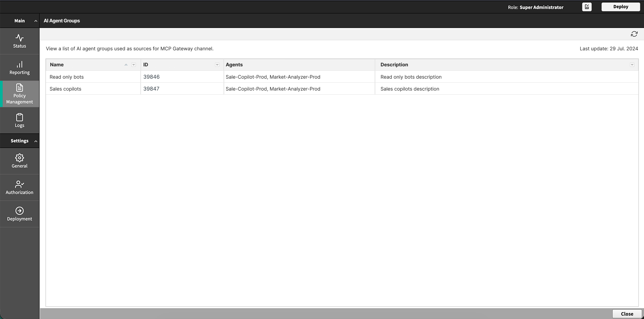Collapse the Settings sidebar section

[36, 141]
